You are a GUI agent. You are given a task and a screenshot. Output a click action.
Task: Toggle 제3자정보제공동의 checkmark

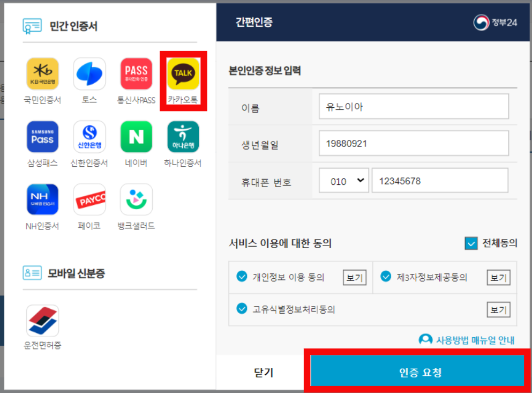point(386,277)
